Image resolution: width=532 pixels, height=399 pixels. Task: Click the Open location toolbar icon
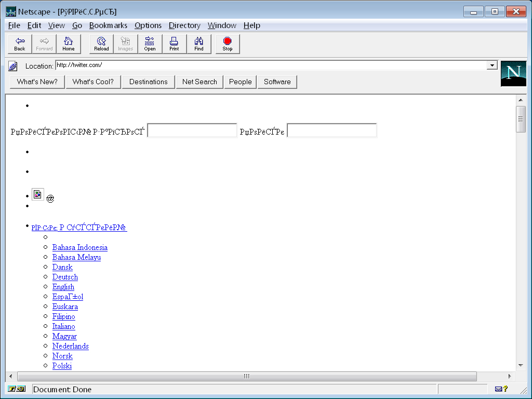(150, 44)
